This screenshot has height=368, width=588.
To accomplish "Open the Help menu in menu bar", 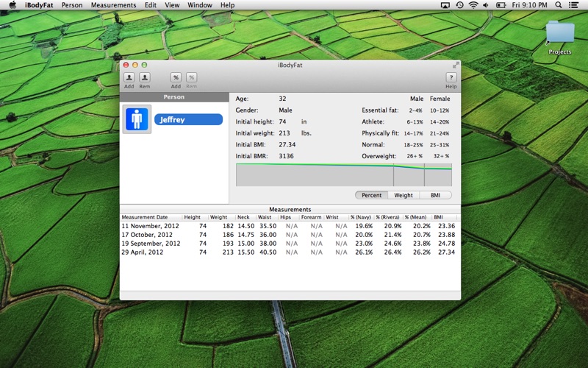I will click(x=227, y=5).
